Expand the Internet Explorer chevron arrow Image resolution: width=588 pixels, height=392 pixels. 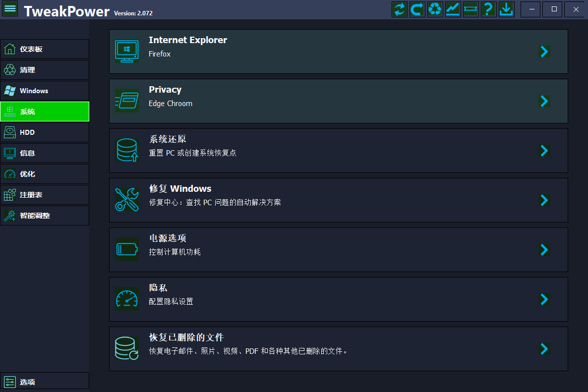[x=544, y=52]
